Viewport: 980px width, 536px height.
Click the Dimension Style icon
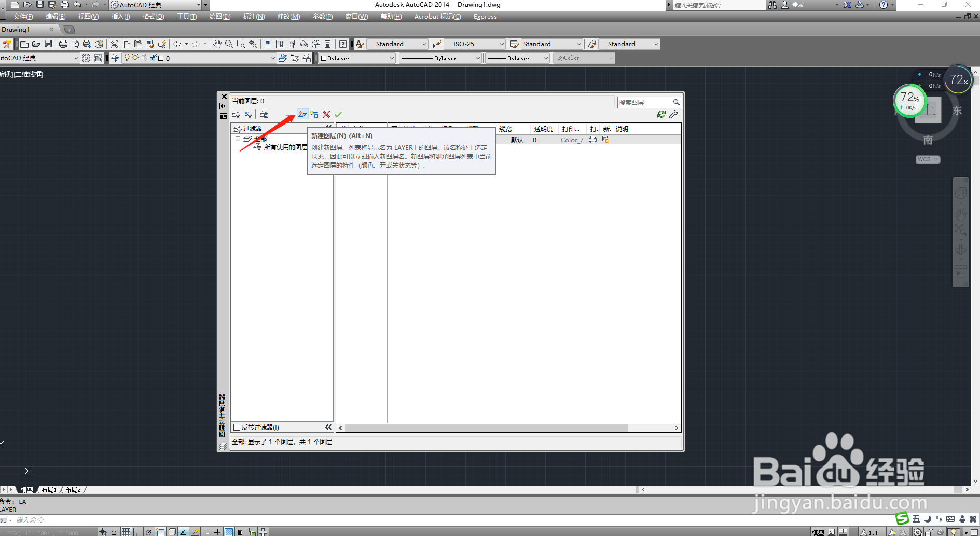pos(437,44)
